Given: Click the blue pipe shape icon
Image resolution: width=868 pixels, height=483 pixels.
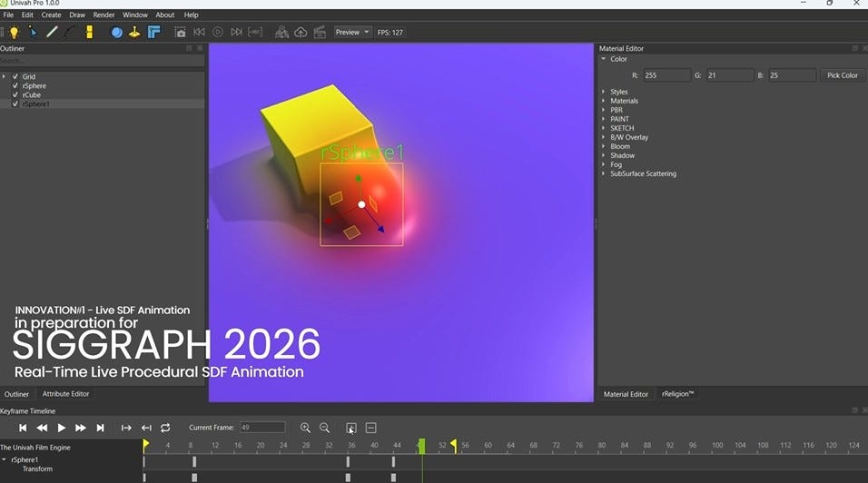Looking at the screenshot, I should tap(153, 32).
